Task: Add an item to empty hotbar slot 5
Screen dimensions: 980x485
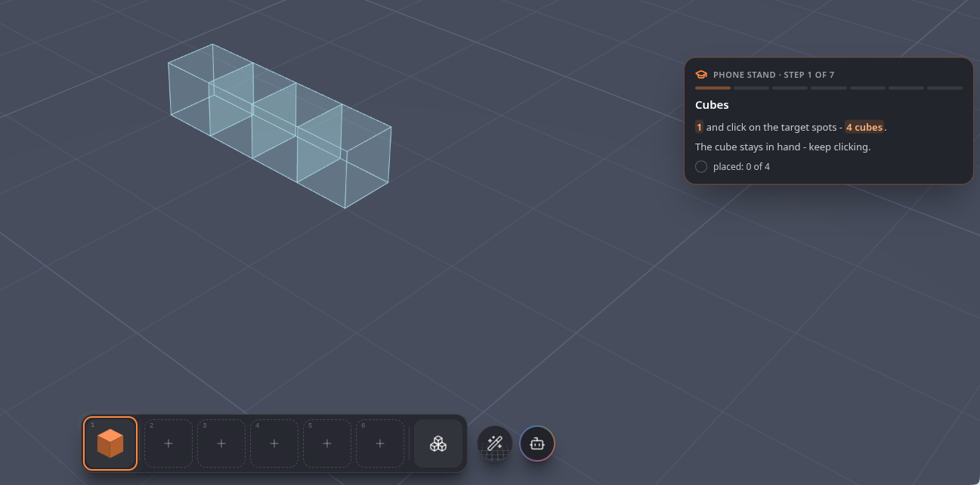Action: pyautogui.click(x=327, y=443)
